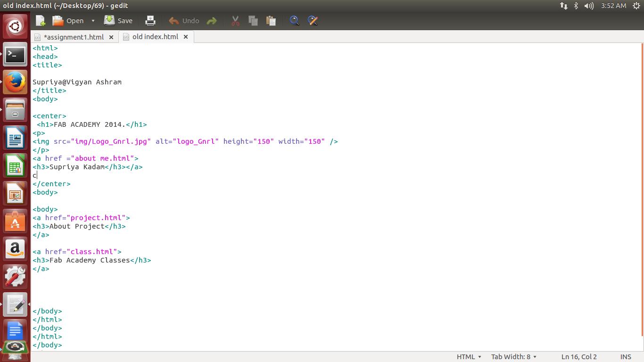
Task: Place cursor on the opening <html> tag
Action: [45, 48]
